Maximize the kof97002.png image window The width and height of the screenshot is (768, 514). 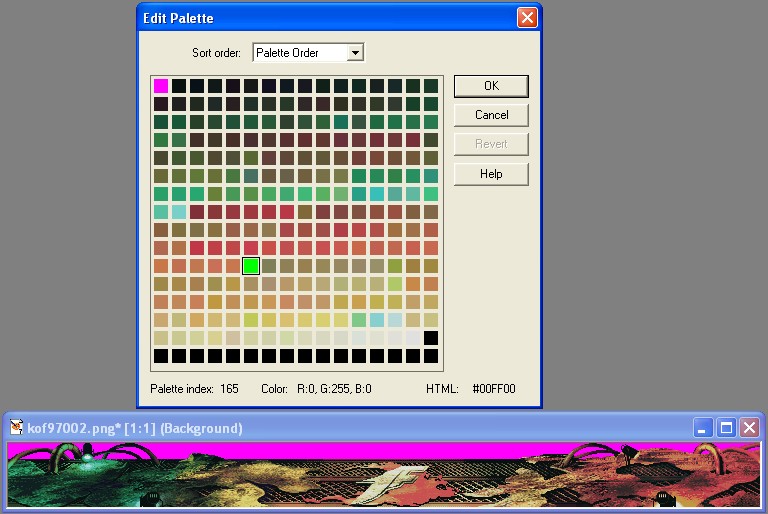point(726,428)
